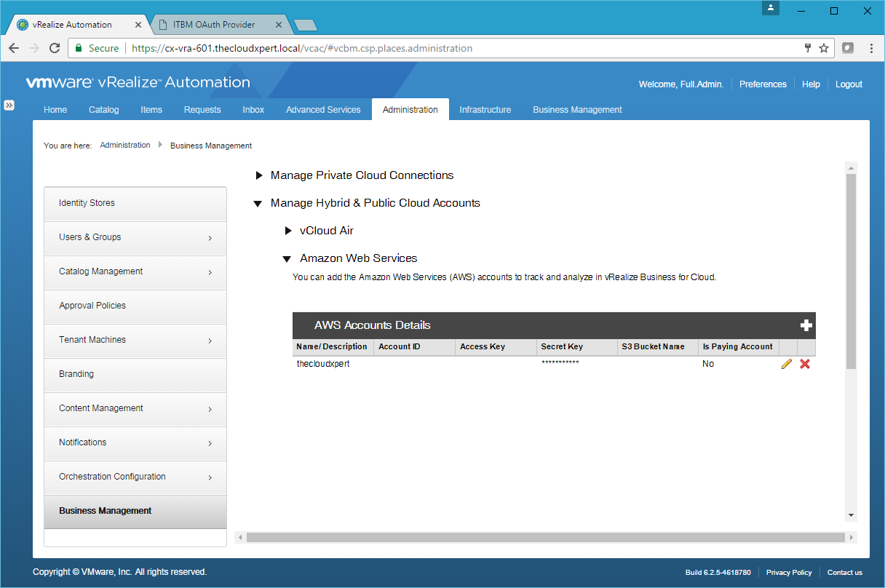Delete thecloudxpert account with red X icon
885x588 pixels.
pos(805,364)
